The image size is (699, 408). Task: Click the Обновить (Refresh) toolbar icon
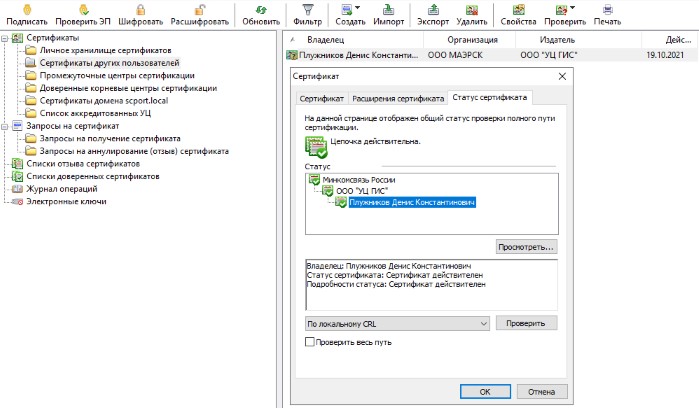[x=260, y=8]
